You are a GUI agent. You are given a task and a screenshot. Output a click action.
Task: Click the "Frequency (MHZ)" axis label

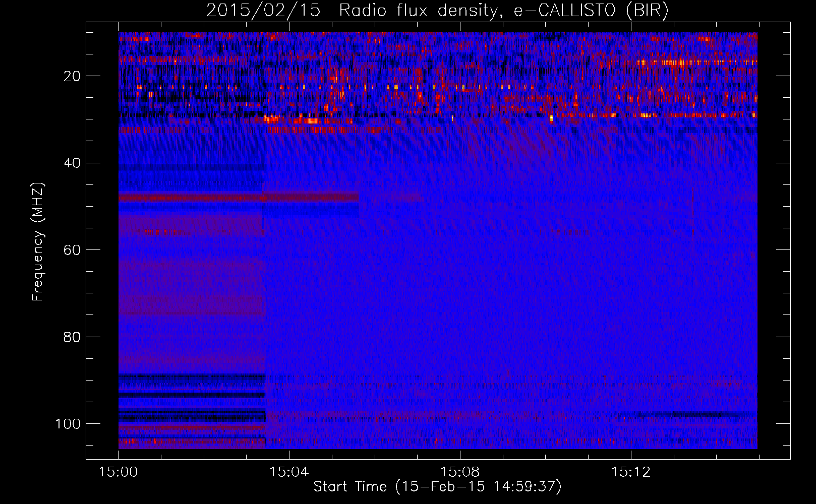(x=38, y=242)
